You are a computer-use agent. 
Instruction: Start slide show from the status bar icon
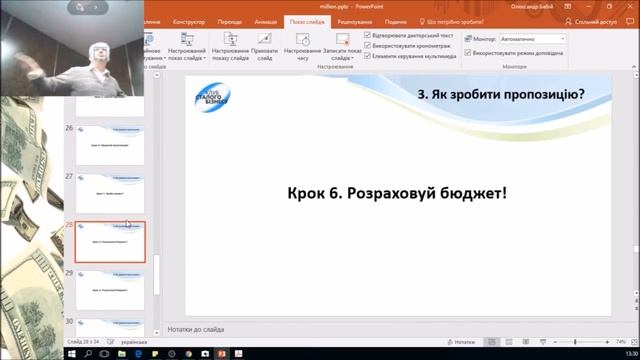click(x=542, y=342)
